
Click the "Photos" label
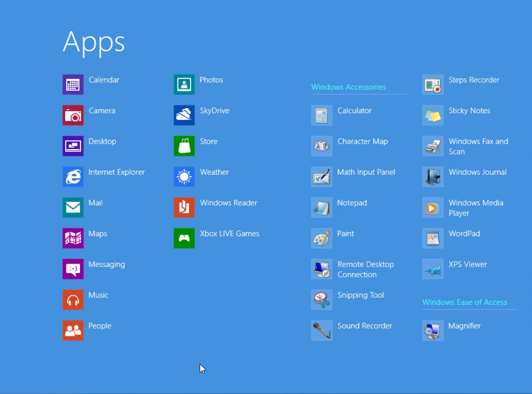pos(211,80)
